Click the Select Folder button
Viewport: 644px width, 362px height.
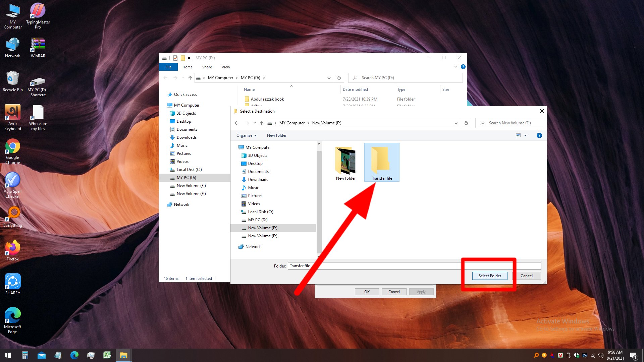tap(489, 276)
